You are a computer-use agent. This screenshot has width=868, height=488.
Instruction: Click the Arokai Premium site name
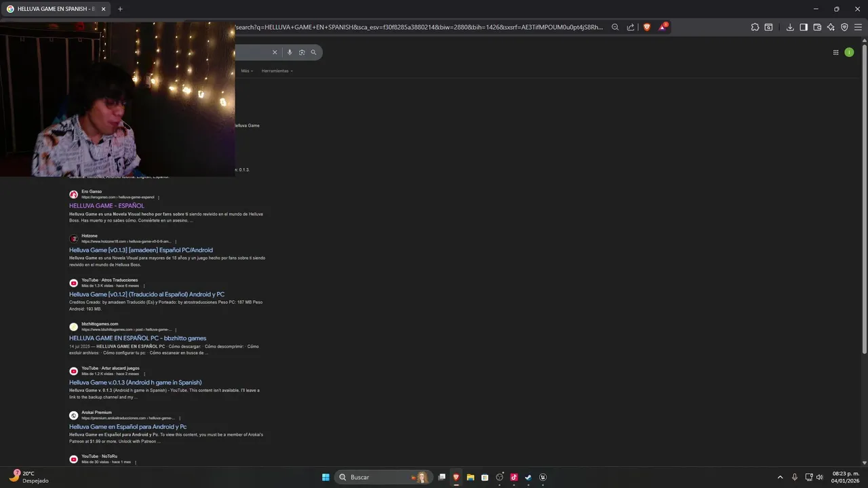(96, 412)
